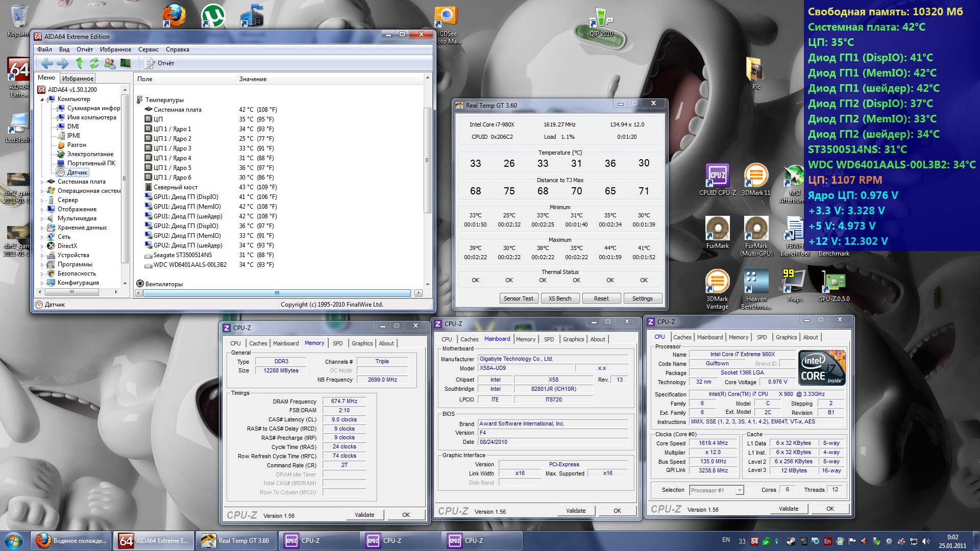The width and height of the screenshot is (980, 551).
Task: Open the Fraps desktop shortcut
Action: point(795,286)
